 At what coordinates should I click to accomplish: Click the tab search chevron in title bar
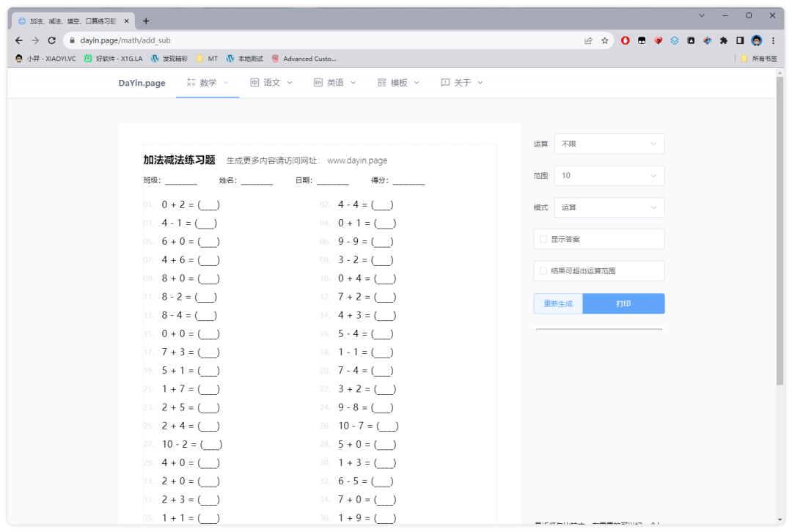pos(702,15)
